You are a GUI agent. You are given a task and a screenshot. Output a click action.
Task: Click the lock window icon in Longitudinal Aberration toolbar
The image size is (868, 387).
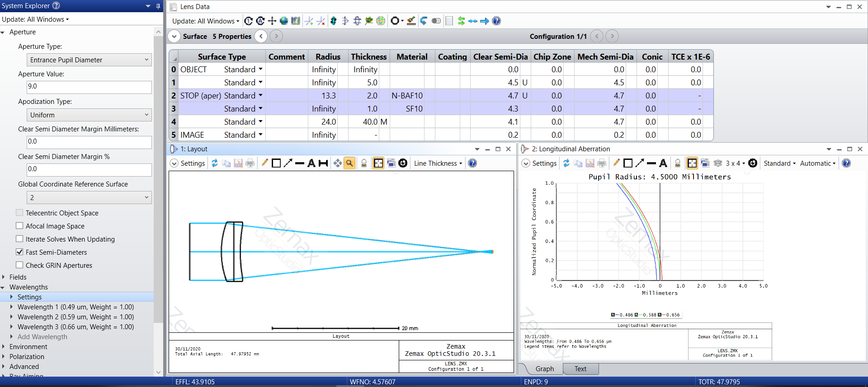(x=677, y=163)
